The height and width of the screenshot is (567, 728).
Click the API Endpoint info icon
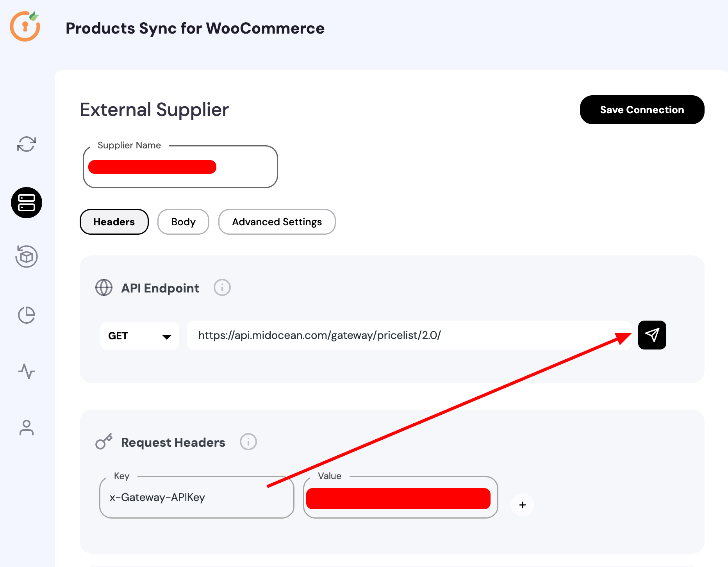(222, 288)
